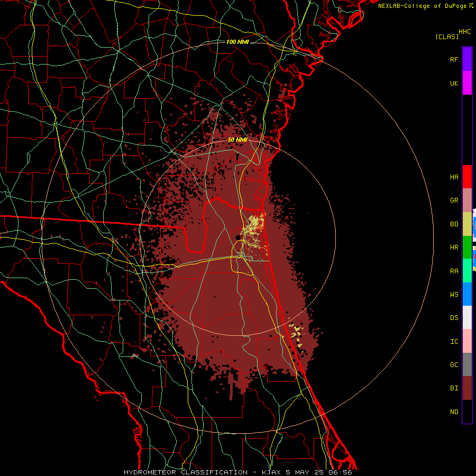Click the black radar site dot at center
Image resolution: width=476 pixels, height=476 pixels.
(238, 237)
